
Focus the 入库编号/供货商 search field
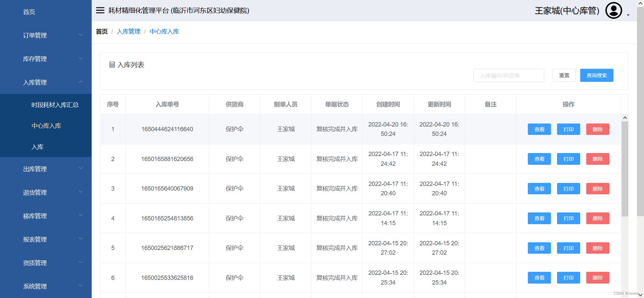509,76
